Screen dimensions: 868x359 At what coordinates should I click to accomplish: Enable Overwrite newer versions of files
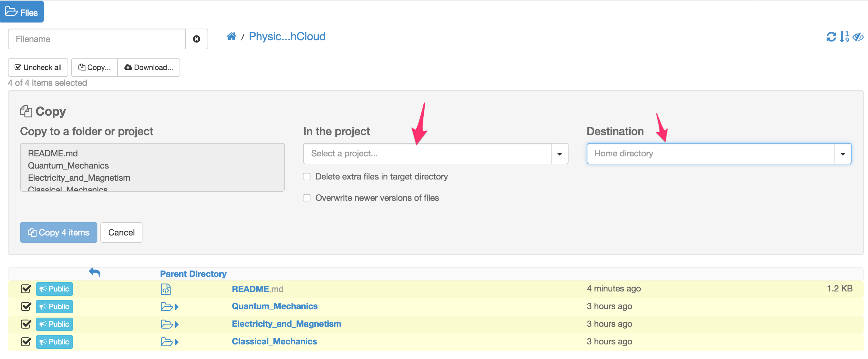click(307, 198)
